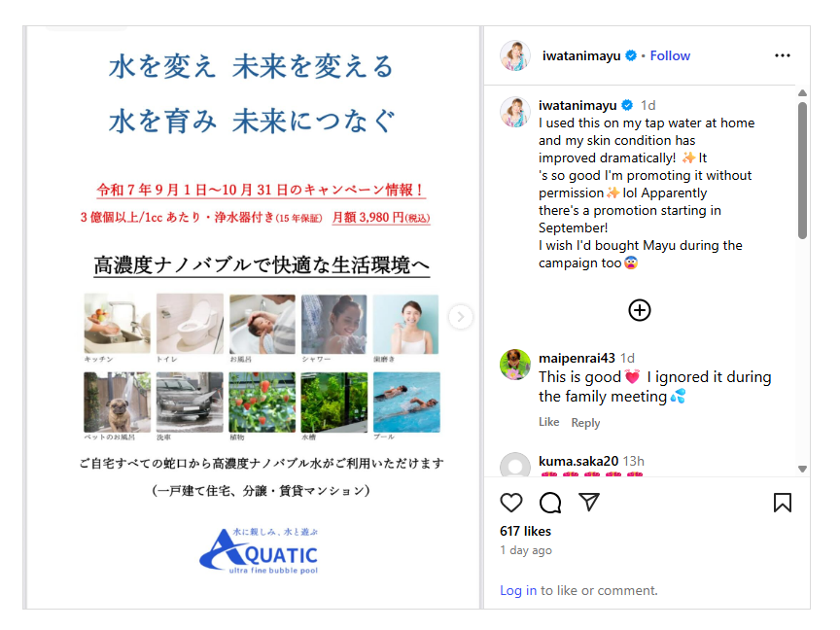Click scrollbar down arrow in comments

click(x=802, y=469)
